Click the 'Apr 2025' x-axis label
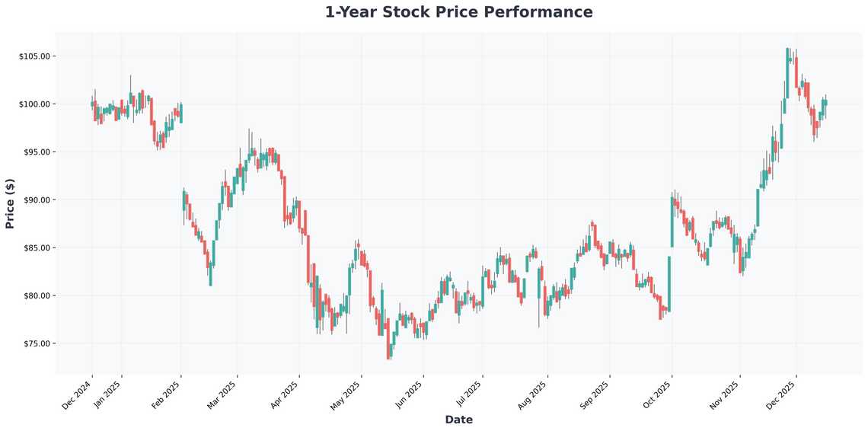This screenshot has width=868, height=431. (286, 396)
